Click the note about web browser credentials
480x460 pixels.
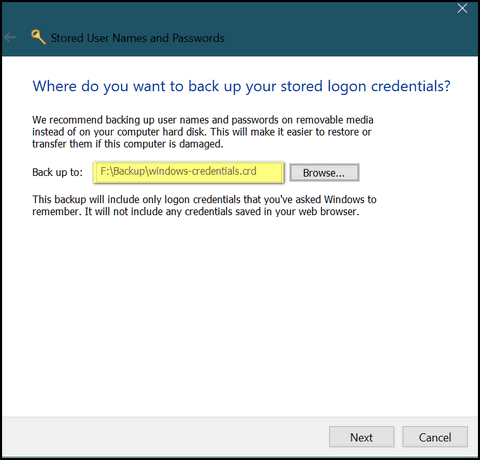click(196, 211)
